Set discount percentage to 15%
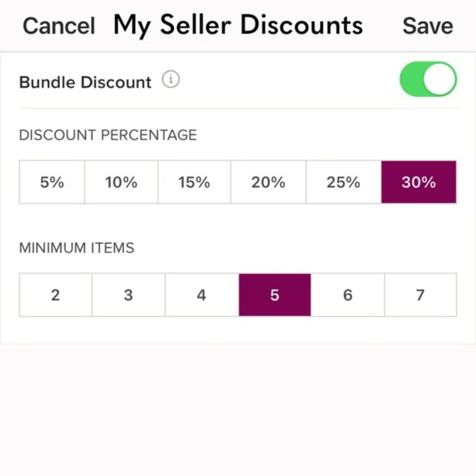This screenshot has height=476, width=476. [194, 182]
